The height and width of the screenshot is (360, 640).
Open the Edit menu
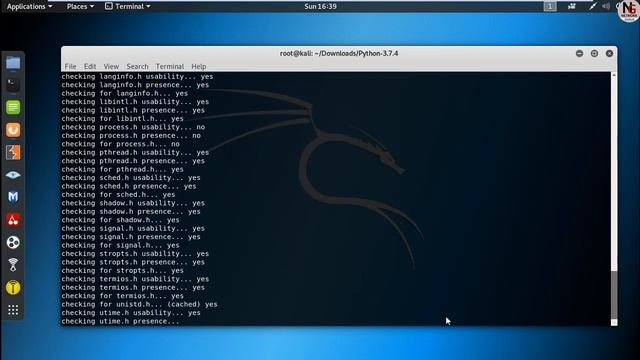tap(90, 67)
